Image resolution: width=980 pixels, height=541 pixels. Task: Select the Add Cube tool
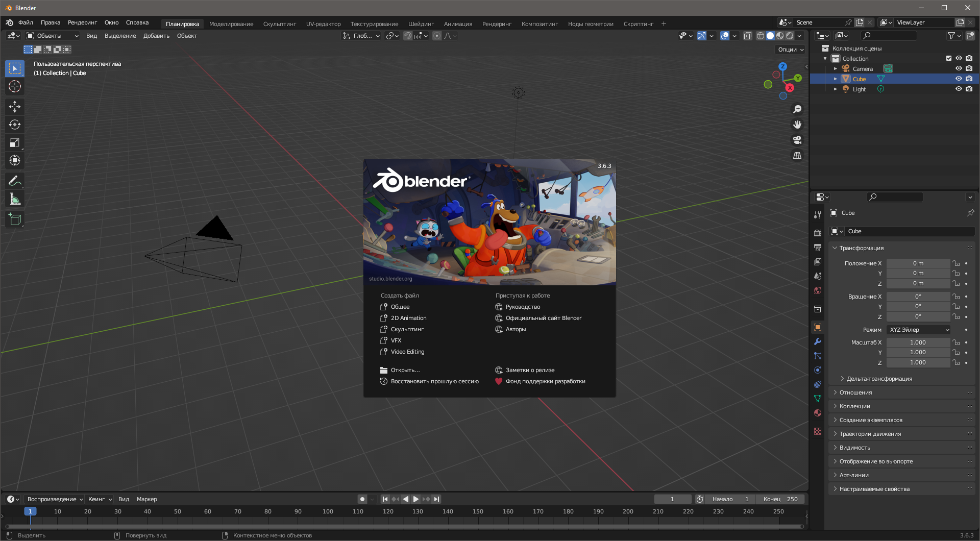tap(15, 219)
